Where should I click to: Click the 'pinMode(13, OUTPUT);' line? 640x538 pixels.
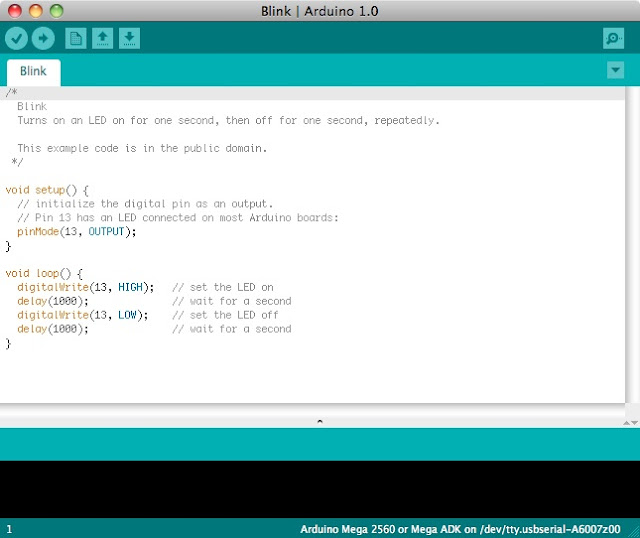76,232
